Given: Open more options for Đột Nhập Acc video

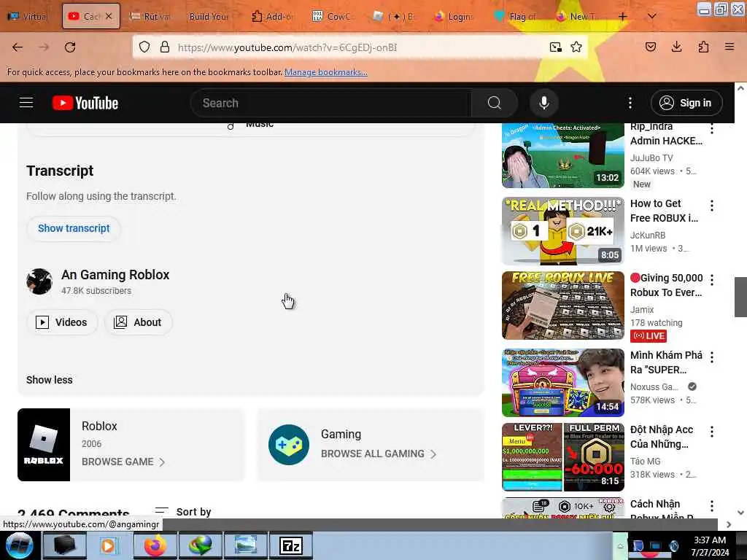Looking at the screenshot, I should (x=712, y=432).
